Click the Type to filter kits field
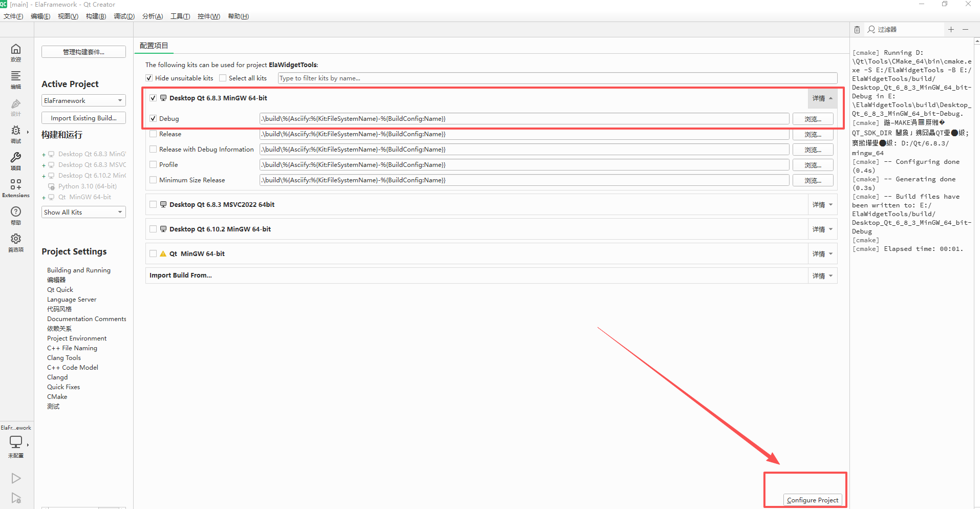980x509 pixels. pyautogui.click(x=558, y=78)
